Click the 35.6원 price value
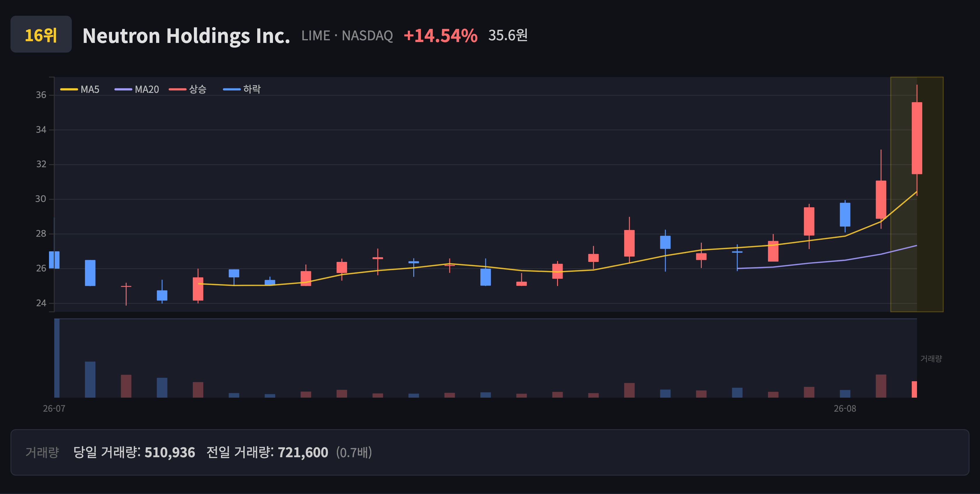This screenshot has height=494, width=980. 508,35
